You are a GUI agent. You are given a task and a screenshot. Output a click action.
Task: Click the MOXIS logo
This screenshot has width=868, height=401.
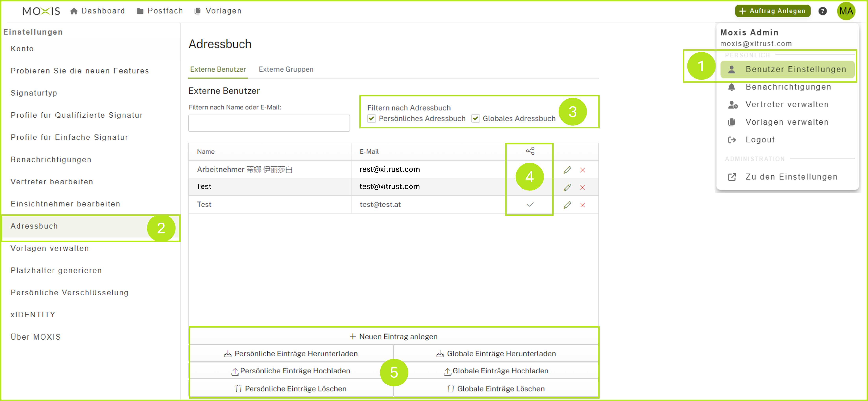pos(41,11)
